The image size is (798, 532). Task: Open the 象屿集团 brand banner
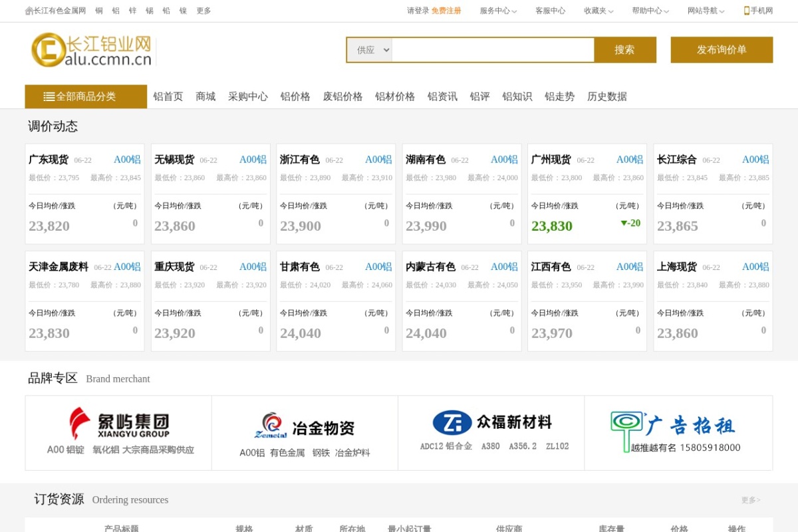pyautogui.click(x=118, y=433)
